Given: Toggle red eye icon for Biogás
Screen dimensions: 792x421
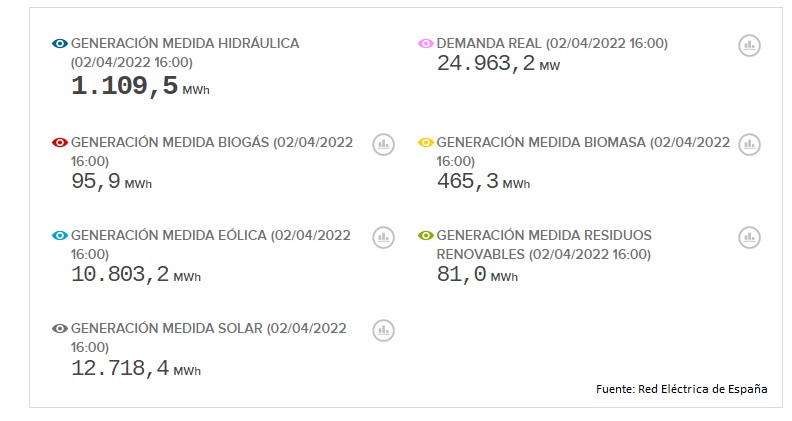Looking at the screenshot, I should [60, 143].
